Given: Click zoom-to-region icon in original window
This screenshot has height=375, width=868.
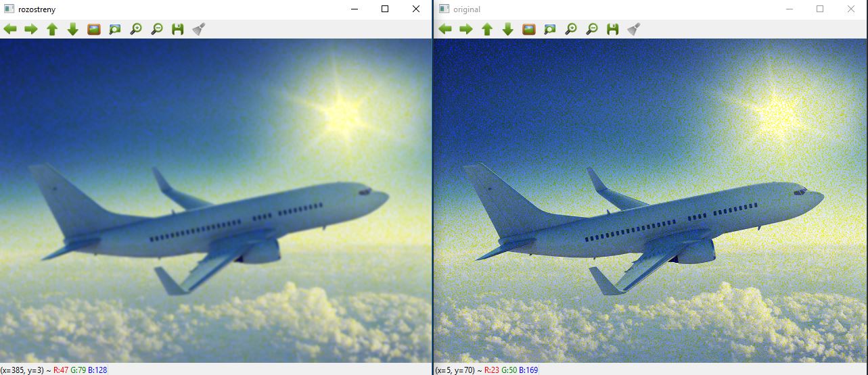Looking at the screenshot, I should point(549,29).
